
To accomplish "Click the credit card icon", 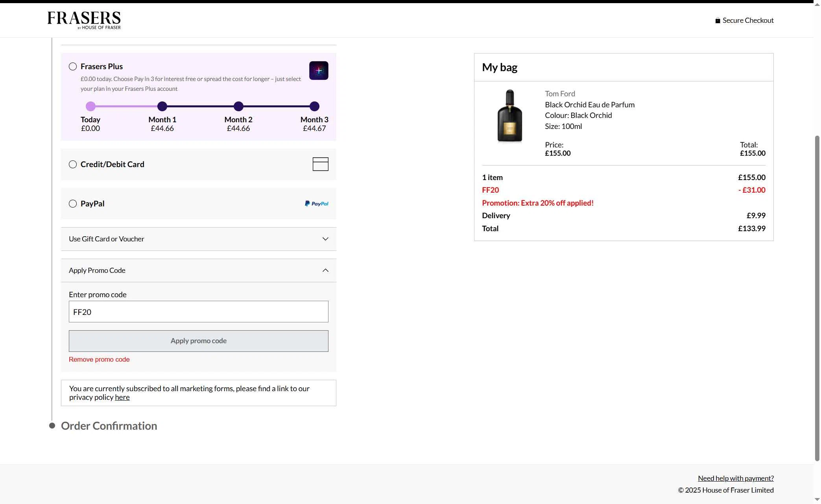I will 320,164.
